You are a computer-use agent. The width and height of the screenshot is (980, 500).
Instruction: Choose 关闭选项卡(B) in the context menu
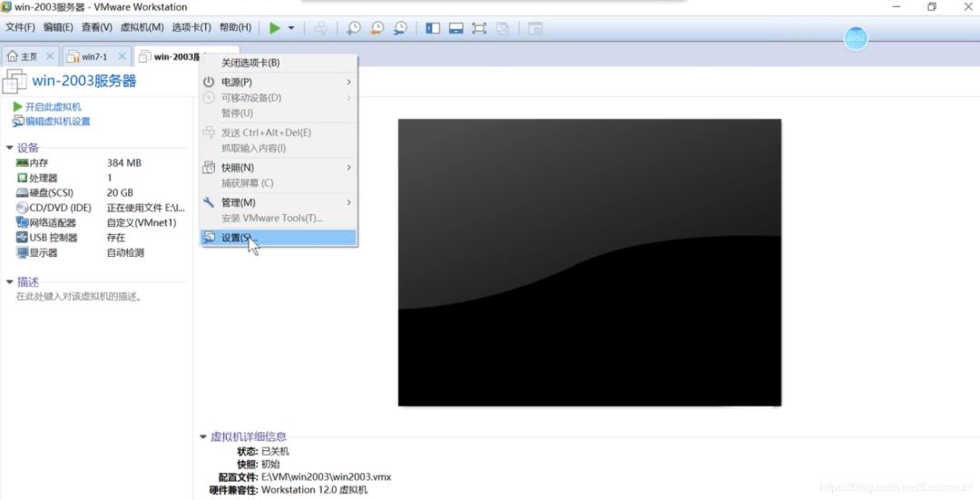coord(279,64)
